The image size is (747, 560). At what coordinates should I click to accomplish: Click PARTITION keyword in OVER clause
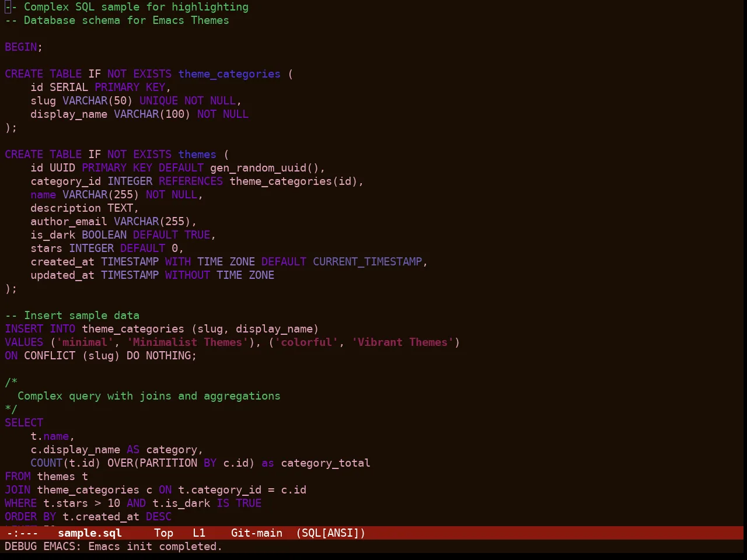coord(168,463)
